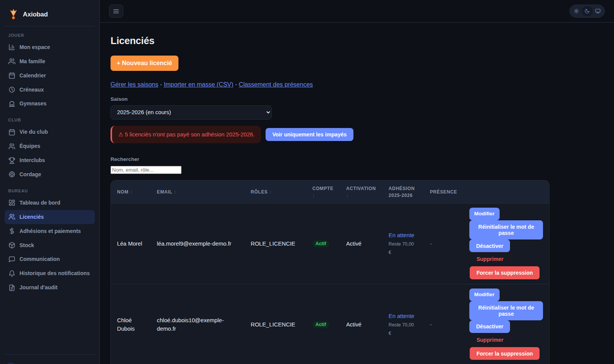614x364 pixels.
Task: Click the notifications bell icon
Action: [12, 273]
